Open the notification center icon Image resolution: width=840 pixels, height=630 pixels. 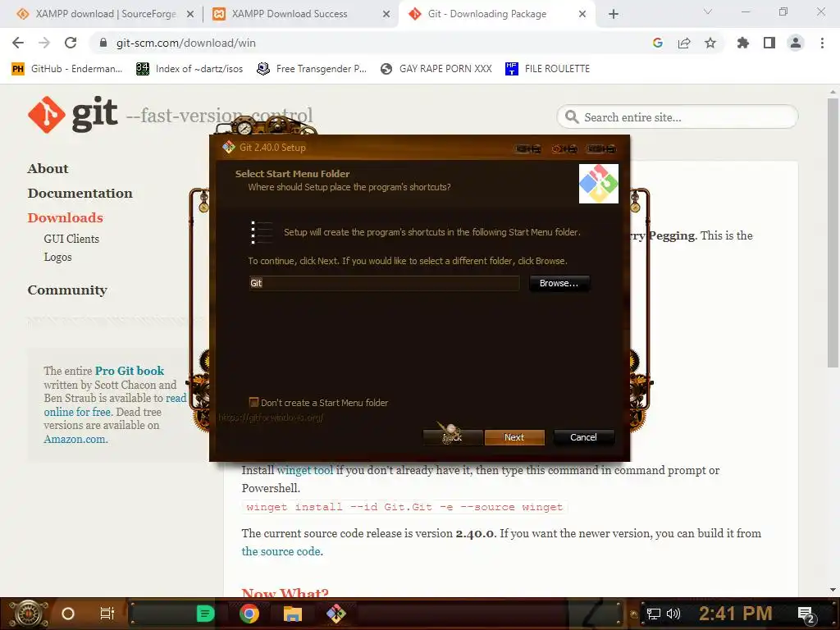pyautogui.click(x=806, y=614)
